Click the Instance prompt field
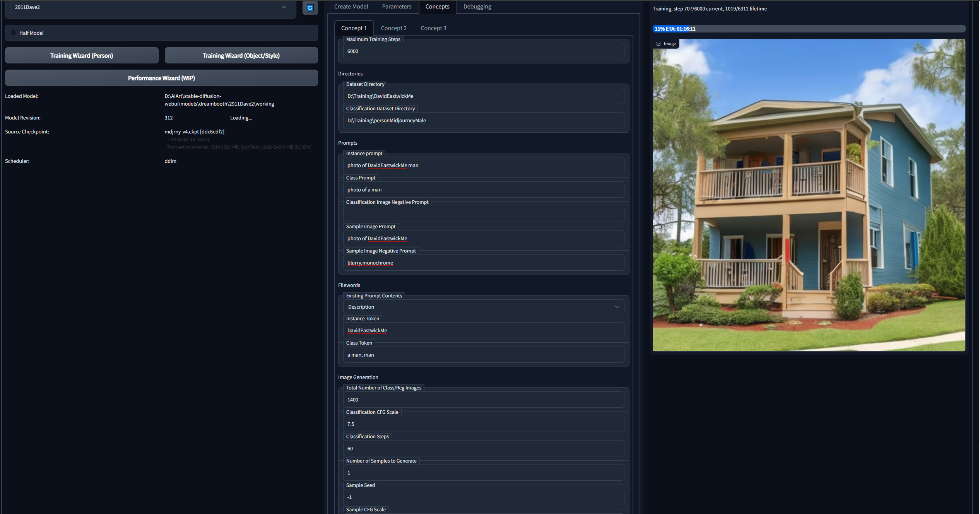The height and width of the screenshot is (514, 980). click(x=483, y=165)
